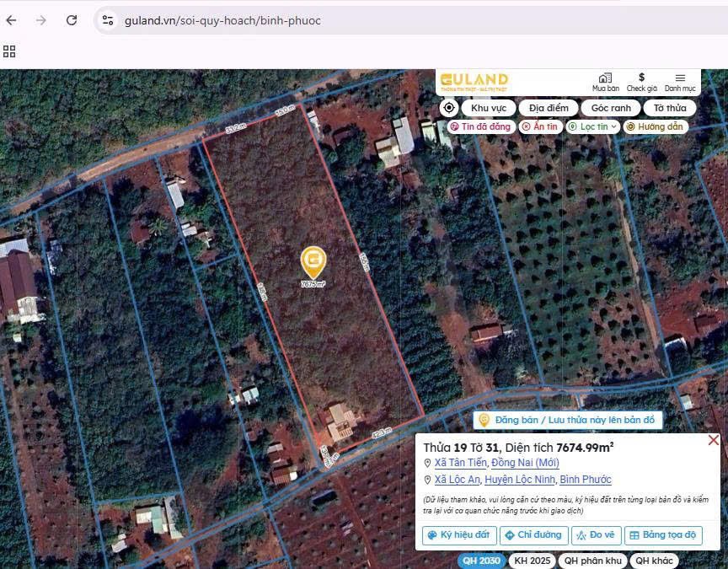Screen dimensions: 728x569
Task: Open the Tờ thửa search option
Action: point(670,108)
